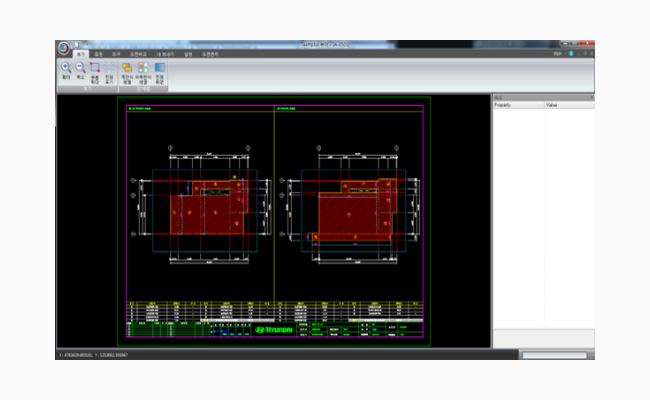Click the HYUNDAI logo in the drawing title block
Screen dimensions: 650x400
pos(274,330)
